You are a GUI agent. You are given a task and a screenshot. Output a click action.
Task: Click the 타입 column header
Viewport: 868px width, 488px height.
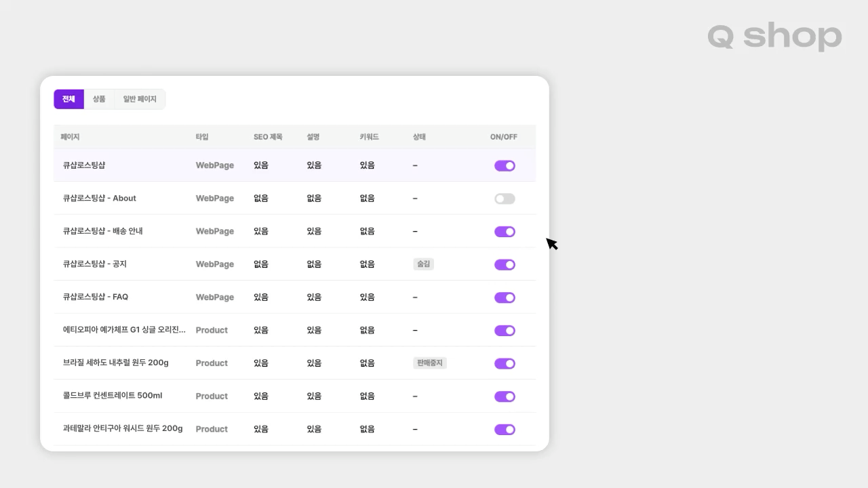(202, 137)
